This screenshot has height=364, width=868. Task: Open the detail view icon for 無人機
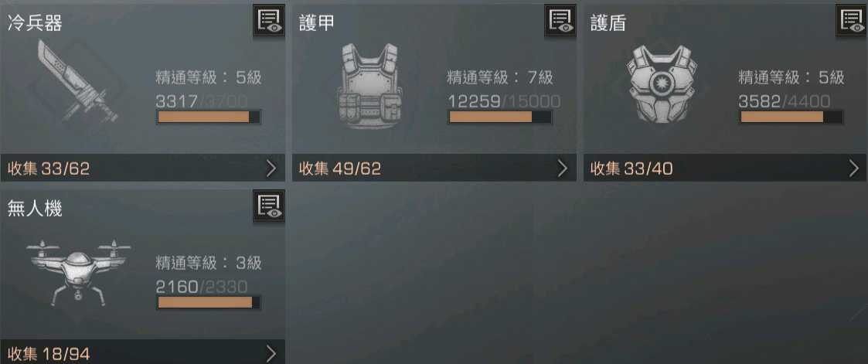pos(269,206)
